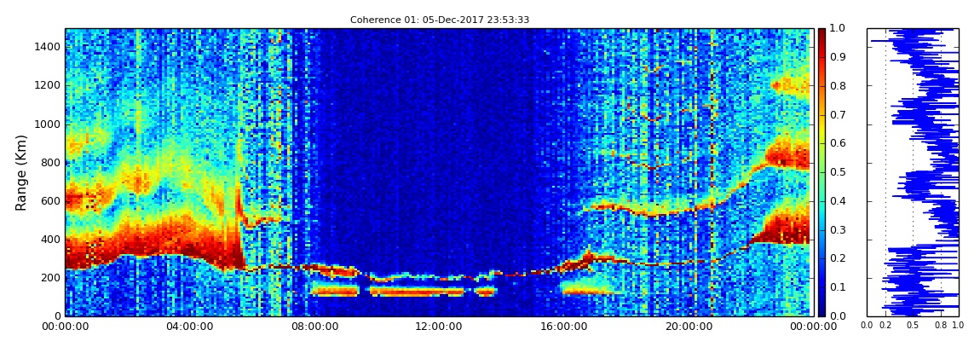Click the colorbar 0.2 label
Image resolution: width=980 pixels, height=347 pixels.
coord(836,258)
